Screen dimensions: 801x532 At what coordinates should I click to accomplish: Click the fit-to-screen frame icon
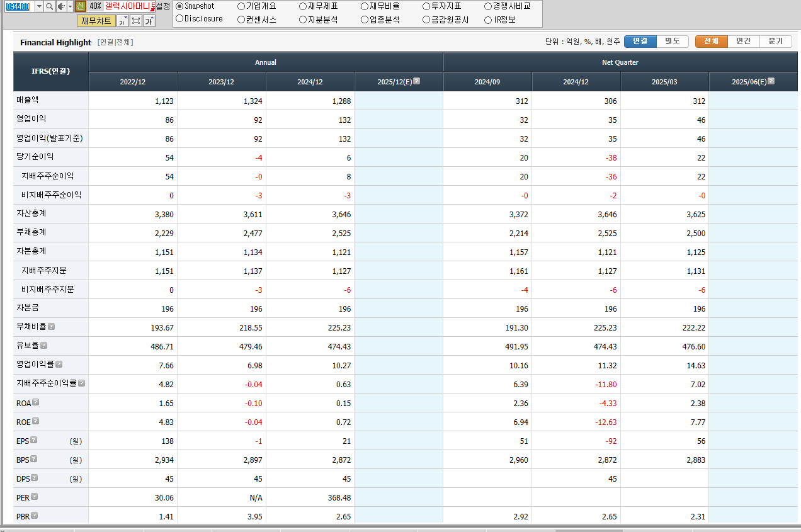pos(135,21)
